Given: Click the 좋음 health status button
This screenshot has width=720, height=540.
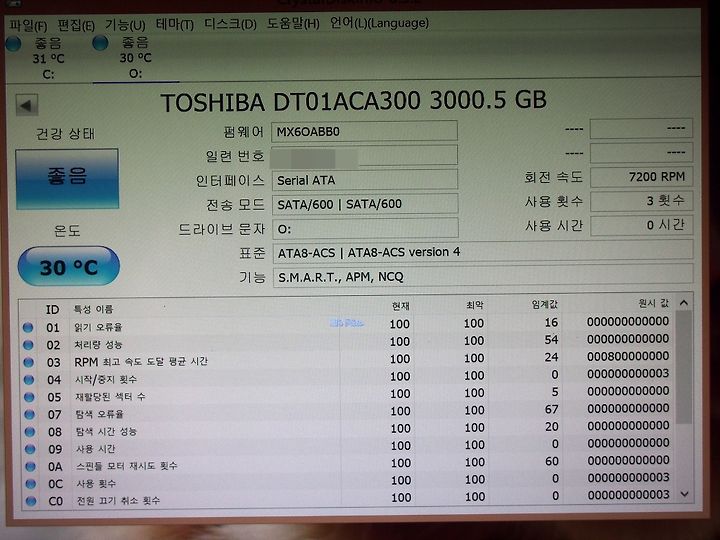Looking at the screenshot, I should (67, 179).
